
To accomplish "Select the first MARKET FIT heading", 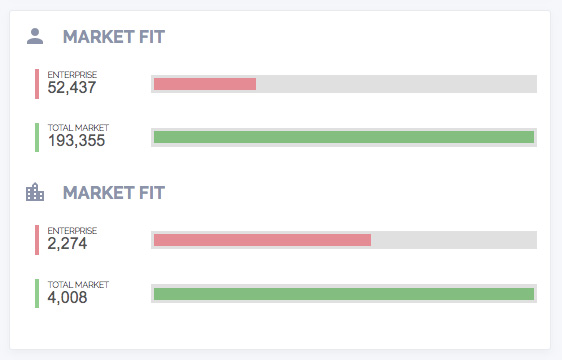I will tap(114, 37).
